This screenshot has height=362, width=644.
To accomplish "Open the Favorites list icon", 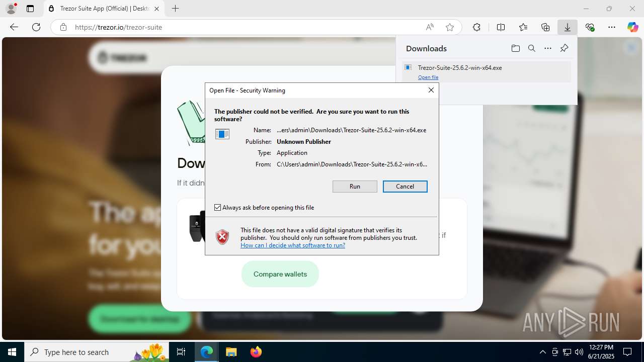I will click(x=523, y=27).
